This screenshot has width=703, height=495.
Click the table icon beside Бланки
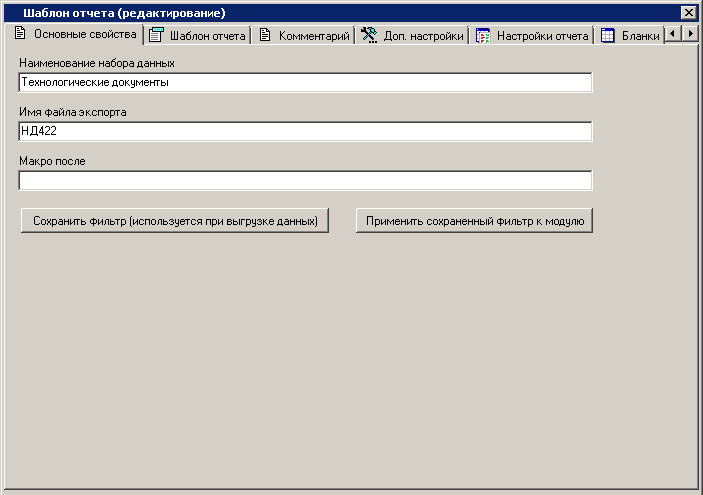click(x=607, y=36)
